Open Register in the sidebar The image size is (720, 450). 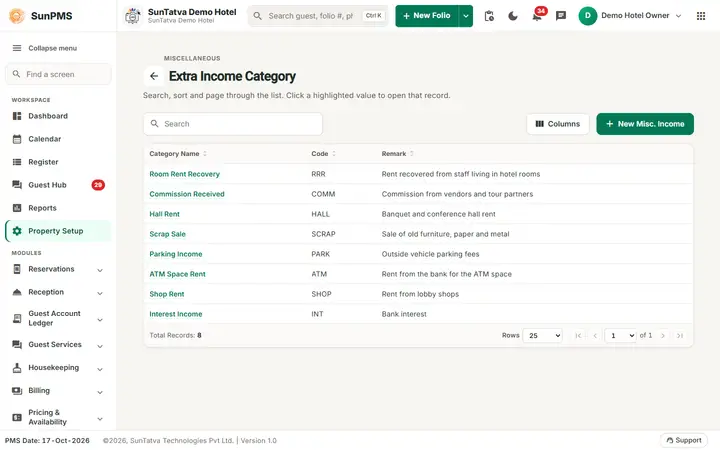[x=58, y=162]
